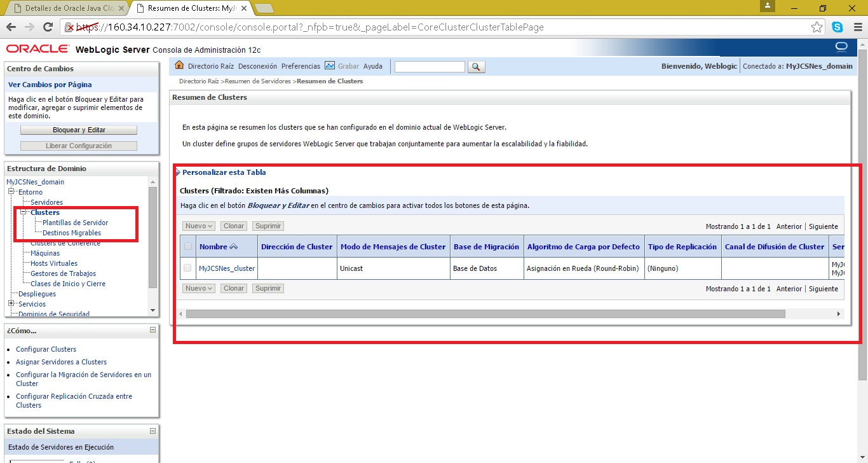
Task: Click the Grabar record icon
Action: coord(330,66)
